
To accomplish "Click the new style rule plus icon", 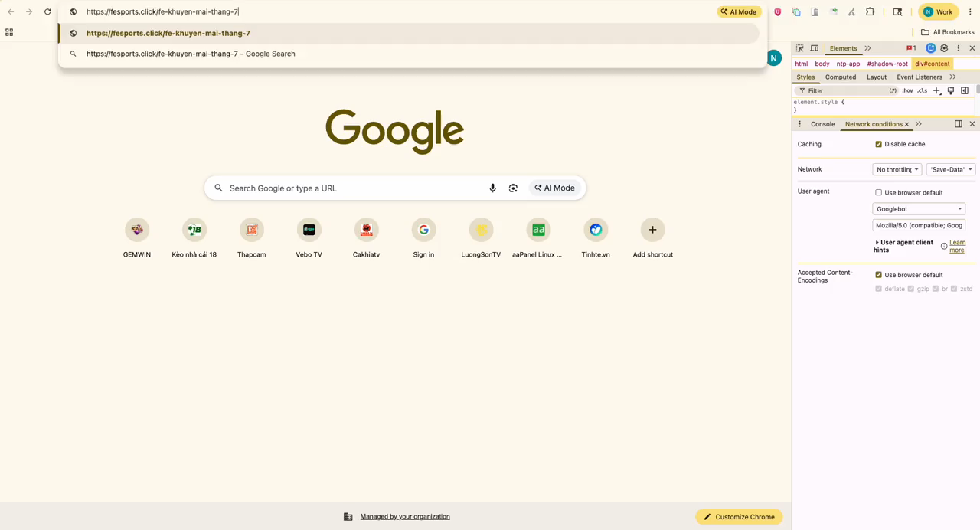I will [x=937, y=90].
